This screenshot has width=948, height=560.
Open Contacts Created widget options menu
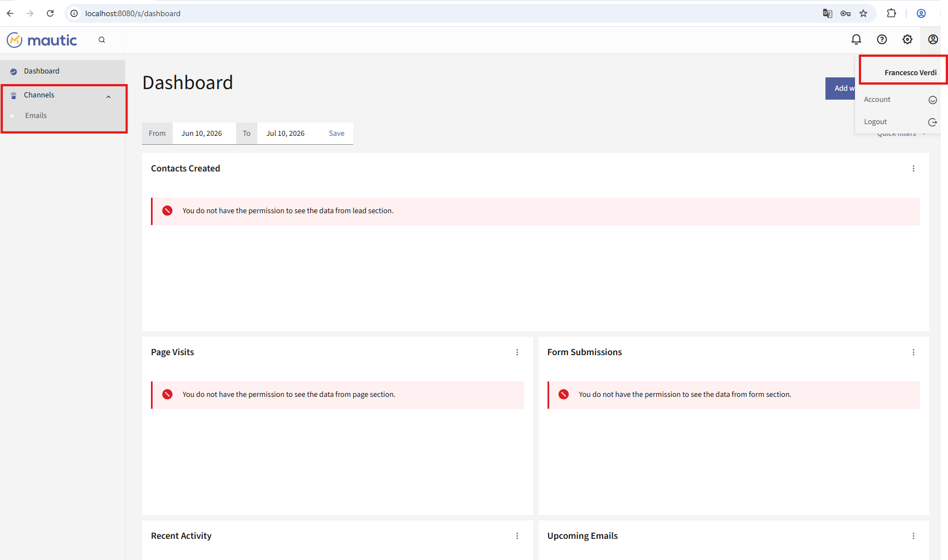click(913, 169)
